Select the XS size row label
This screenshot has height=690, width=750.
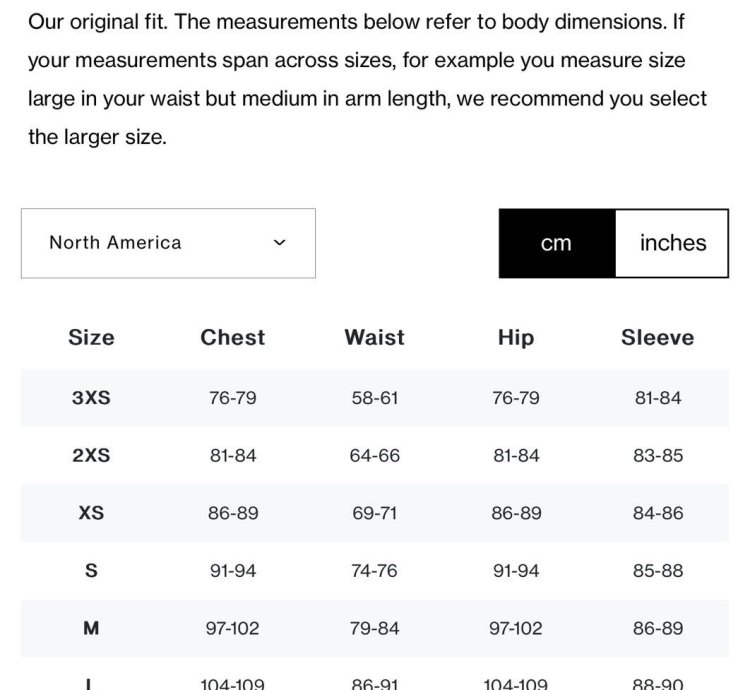[91, 513]
